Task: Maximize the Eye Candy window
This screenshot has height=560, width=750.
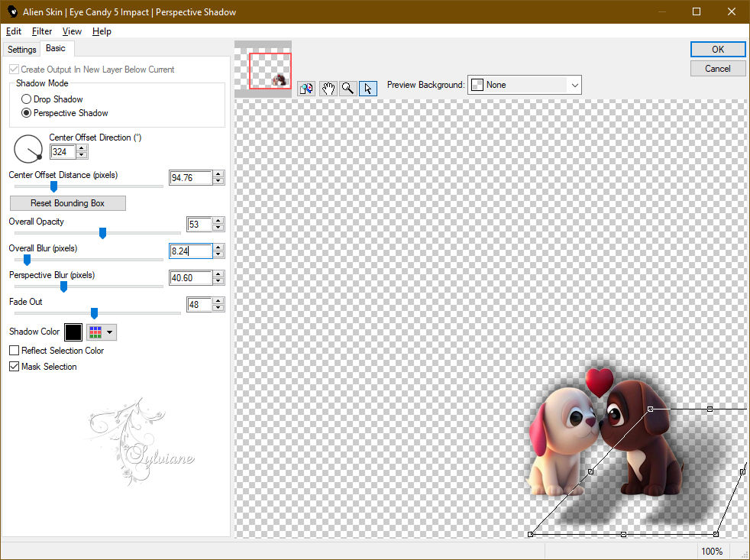Action: pyautogui.click(x=697, y=11)
